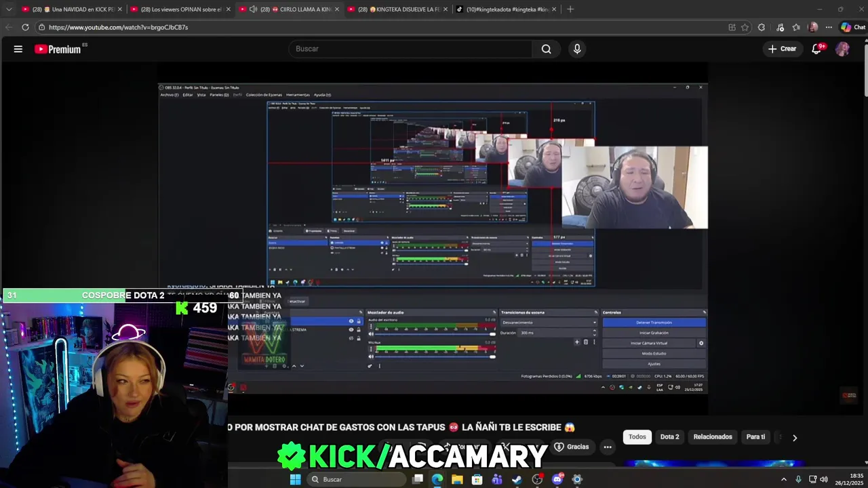This screenshot has width=868, height=488.
Task: Open Discord from the taskbar
Action: point(557,479)
